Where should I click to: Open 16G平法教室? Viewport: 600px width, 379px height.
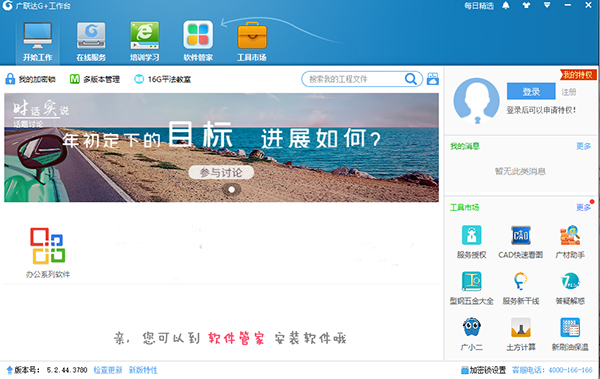[x=163, y=79]
